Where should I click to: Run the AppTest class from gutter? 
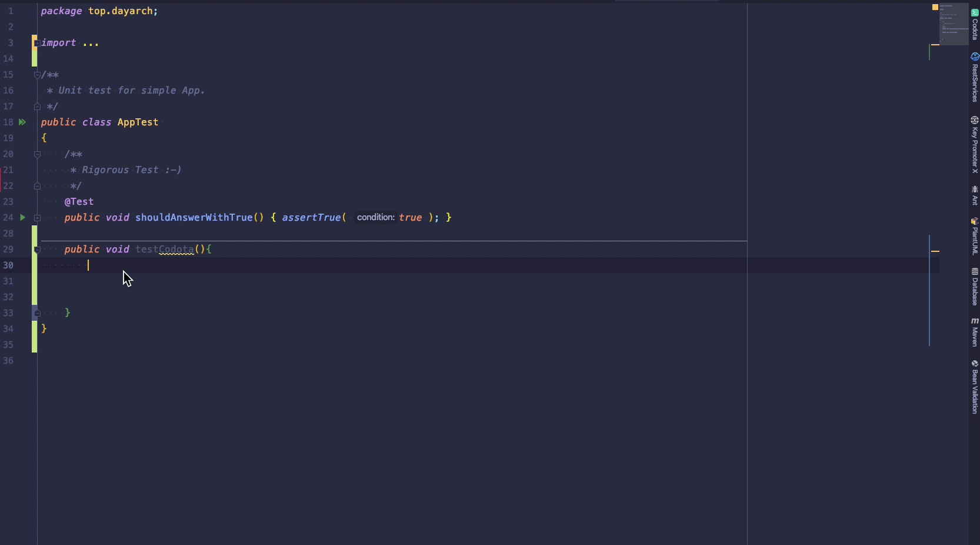click(x=22, y=122)
